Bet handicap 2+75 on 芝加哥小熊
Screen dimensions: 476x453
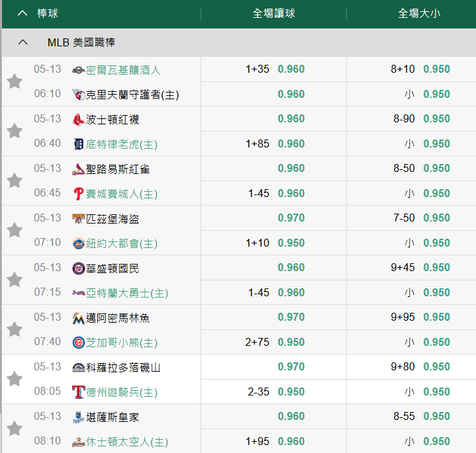point(273,342)
